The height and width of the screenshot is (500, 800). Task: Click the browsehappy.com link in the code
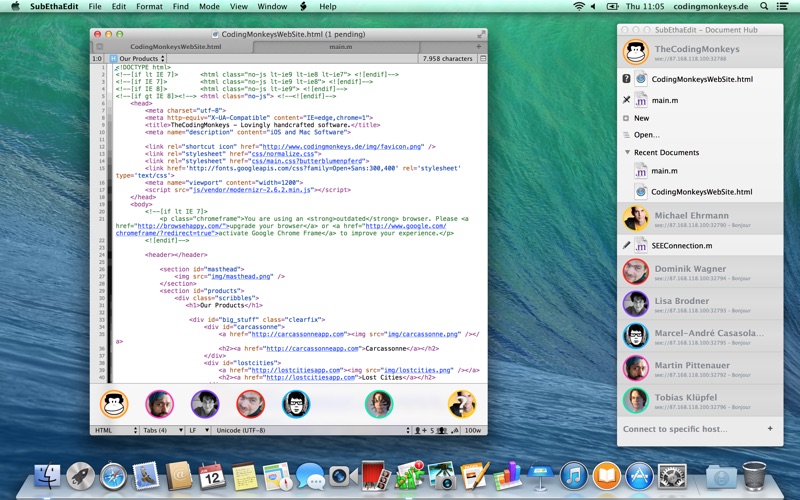(x=181, y=226)
